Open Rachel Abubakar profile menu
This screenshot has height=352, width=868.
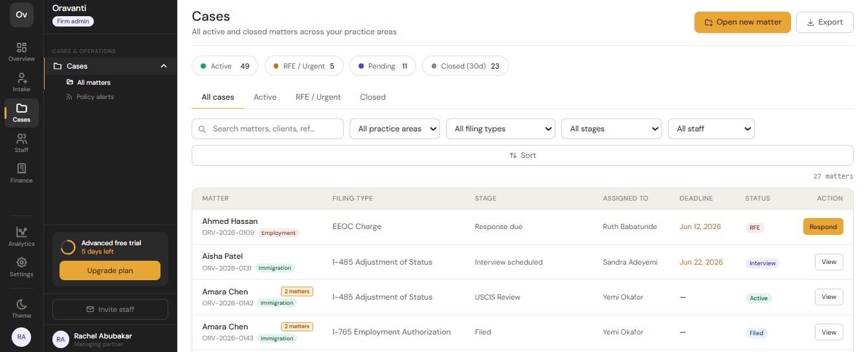pyautogui.click(x=110, y=338)
